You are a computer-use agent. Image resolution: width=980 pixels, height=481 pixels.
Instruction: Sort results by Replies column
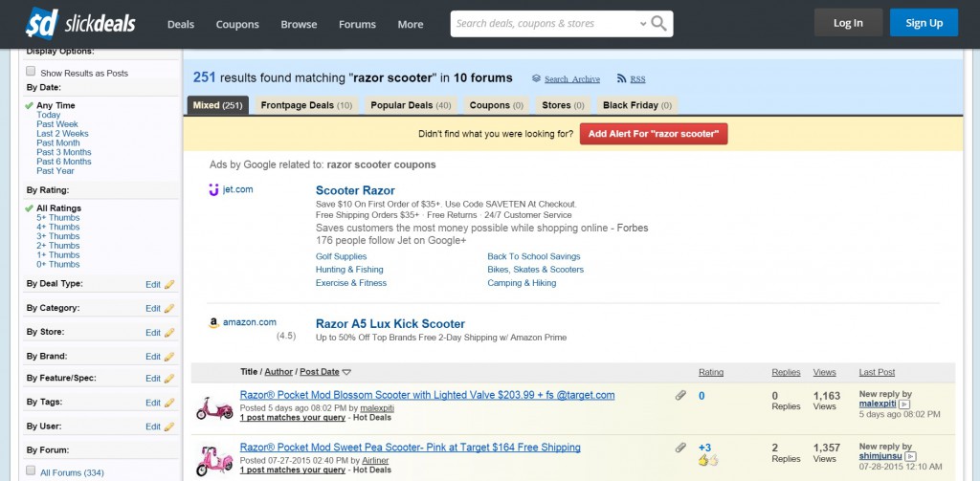coord(786,372)
